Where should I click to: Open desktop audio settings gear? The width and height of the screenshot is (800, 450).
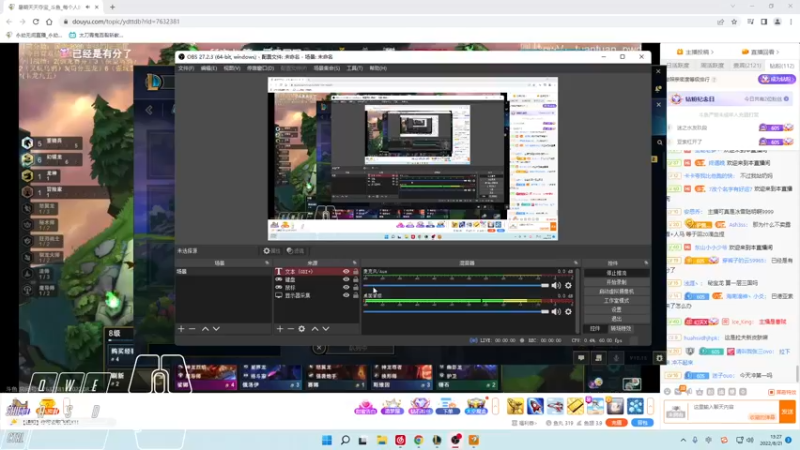pyautogui.click(x=568, y=311)
